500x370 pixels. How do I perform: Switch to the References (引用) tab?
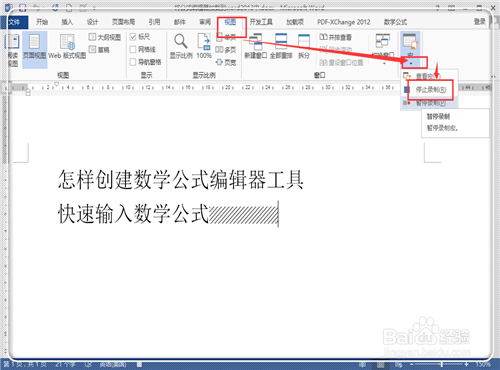coord(154,22)
